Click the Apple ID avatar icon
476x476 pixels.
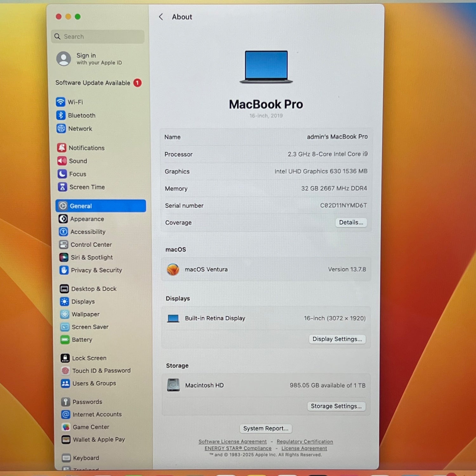point(64,59)
